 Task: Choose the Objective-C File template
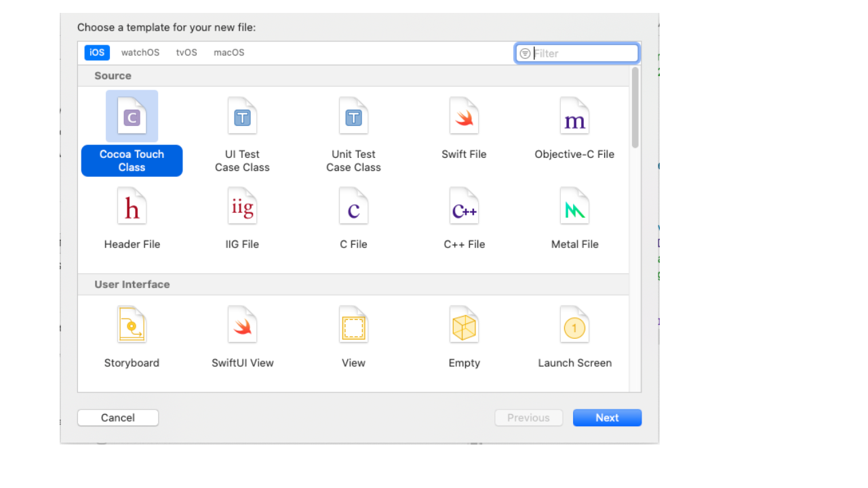(574, 117)
